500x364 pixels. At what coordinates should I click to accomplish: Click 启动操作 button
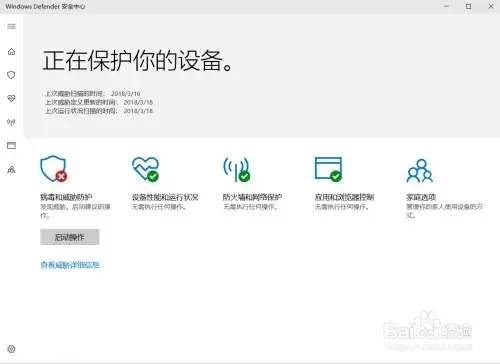click(x=70, y=237)
